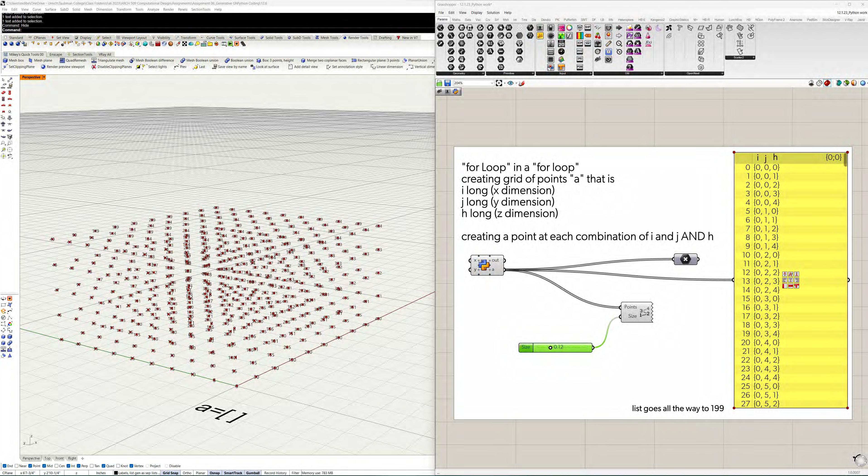
Task: Save the Grasshopper document
Action: pos(447,83)
